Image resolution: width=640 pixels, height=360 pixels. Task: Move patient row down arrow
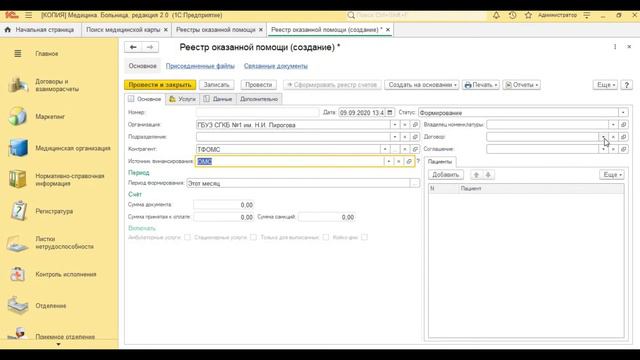click(488, 175)
